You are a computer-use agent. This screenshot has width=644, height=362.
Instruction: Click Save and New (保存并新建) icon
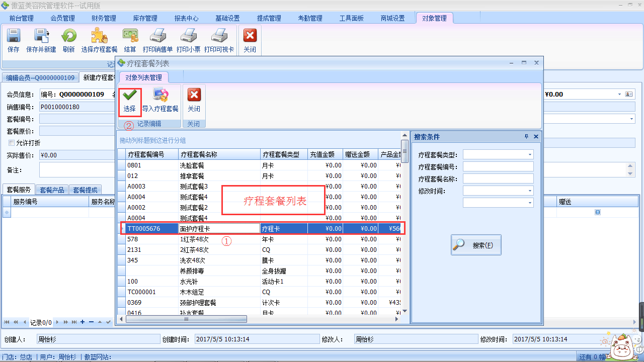pos(41,40)
